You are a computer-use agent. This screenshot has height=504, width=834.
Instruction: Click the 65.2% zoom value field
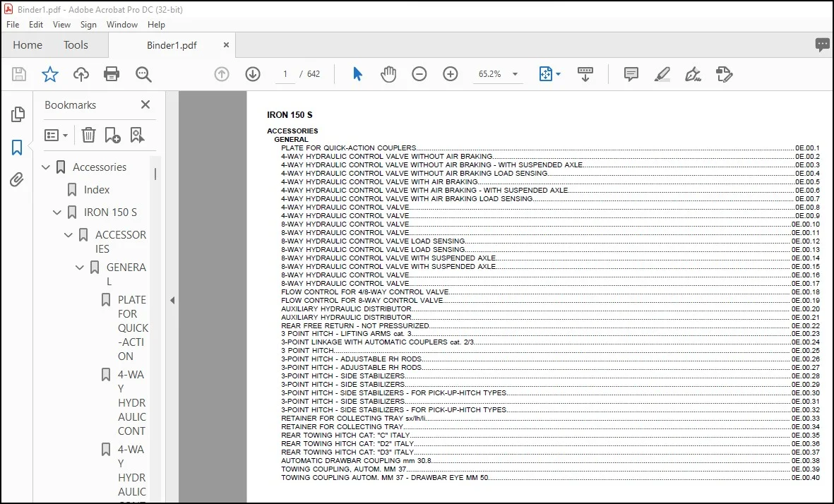coord(490,74)
